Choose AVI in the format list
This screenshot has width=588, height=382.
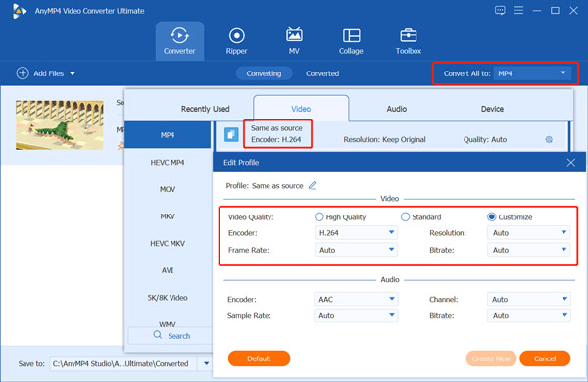coord(168,270)
